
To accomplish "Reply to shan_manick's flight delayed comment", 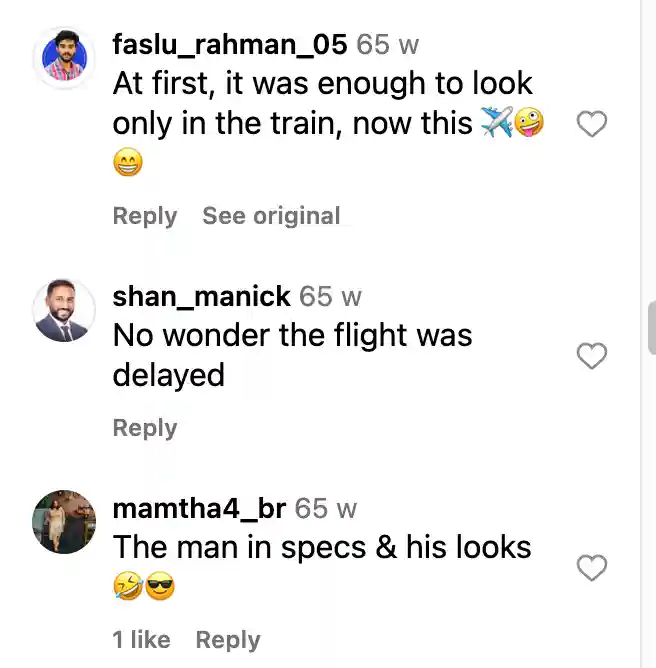I will (x=144, y=428).
